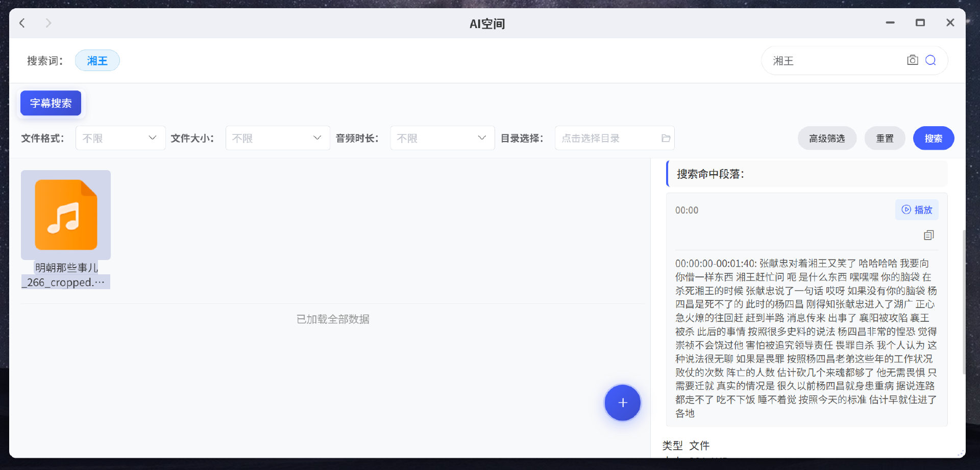Click the magnifier search icon
Screen dimensions: 980x470
(x=931, y=60)
